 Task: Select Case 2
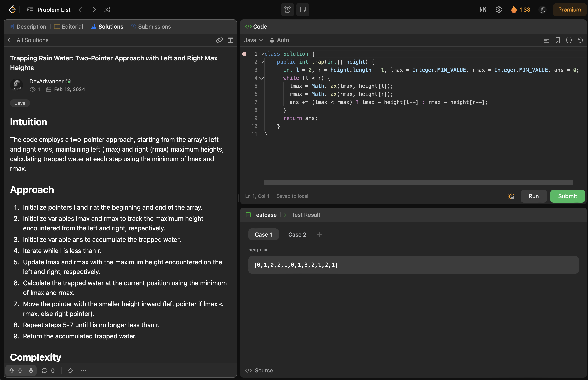tap(297, 234)
